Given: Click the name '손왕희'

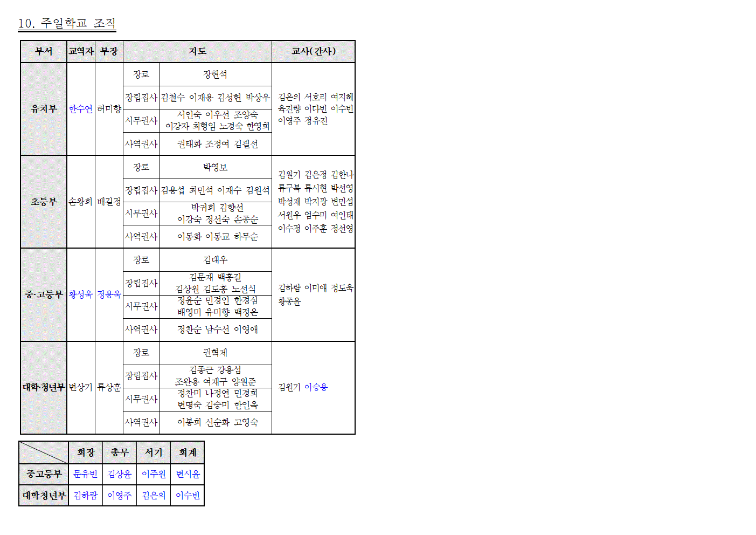Looking at the screenshot, I should 81,202.
